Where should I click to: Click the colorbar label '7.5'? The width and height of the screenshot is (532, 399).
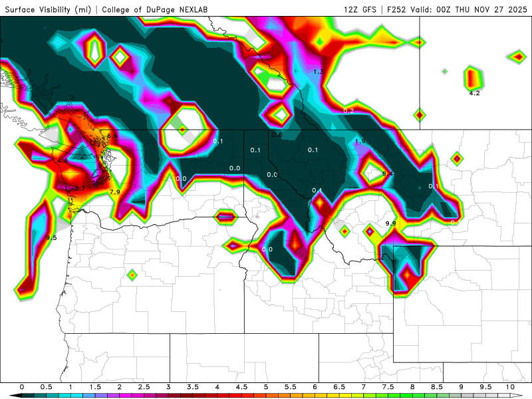click(x=388, y=387)
